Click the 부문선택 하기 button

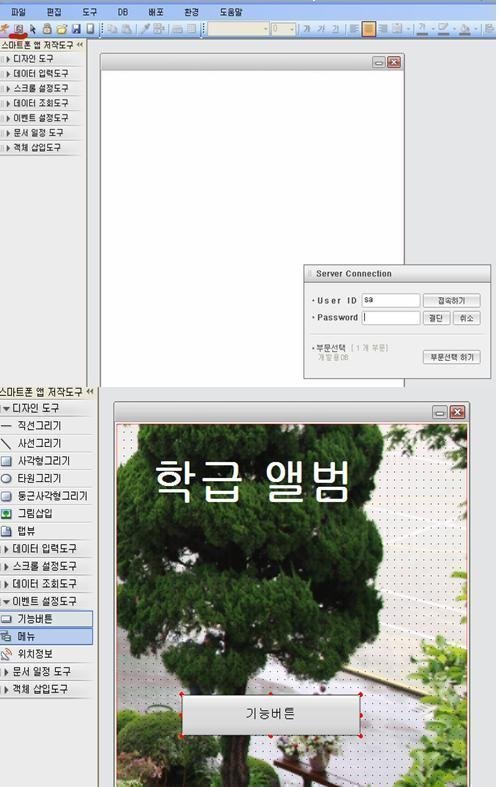click(x=451, y=357)
